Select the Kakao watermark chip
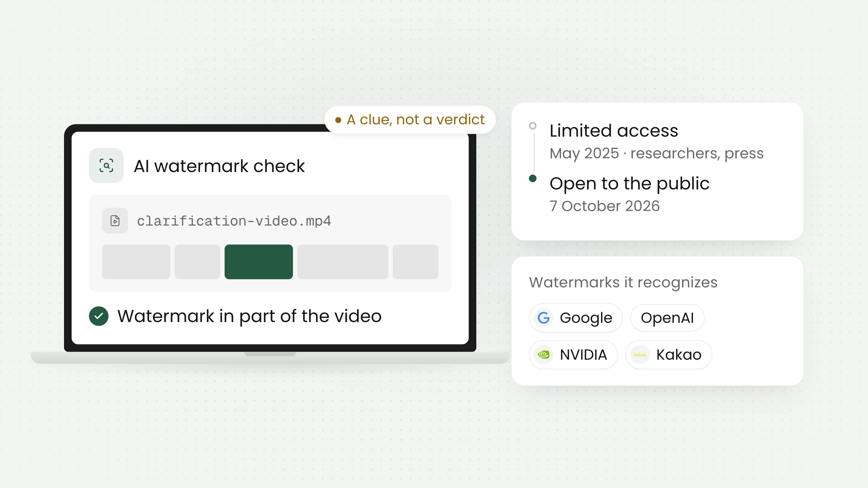This screenshot has height=488, width=868. (669, 355)
